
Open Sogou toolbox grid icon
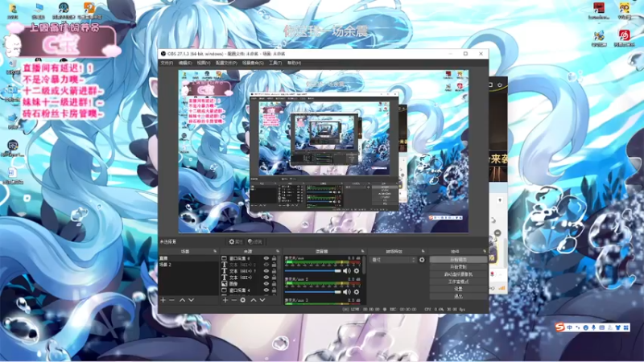click(626, 327)
